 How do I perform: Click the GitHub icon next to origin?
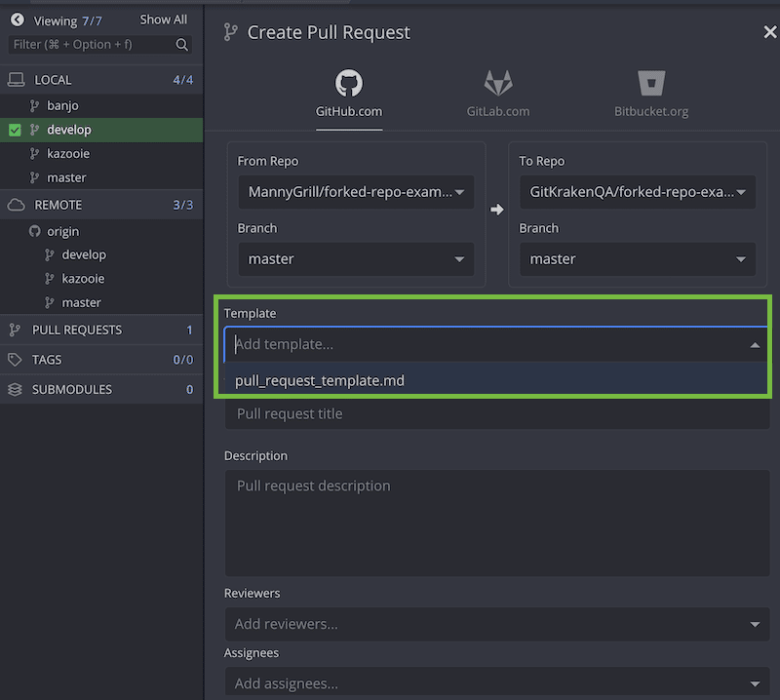click(36, 231)
